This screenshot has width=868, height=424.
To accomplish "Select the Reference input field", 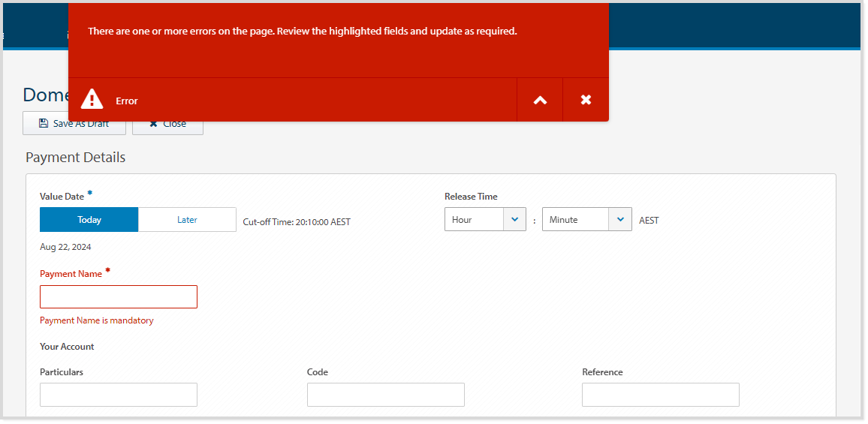I will [x=660, y=395].
